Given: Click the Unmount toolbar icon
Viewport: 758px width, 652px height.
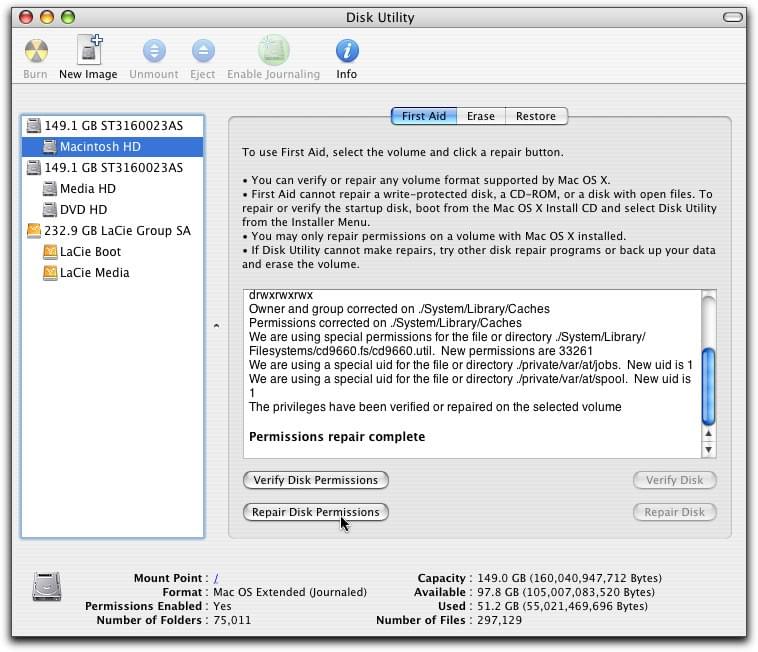Looking at the screenshot, I should (x=154, y=51).
